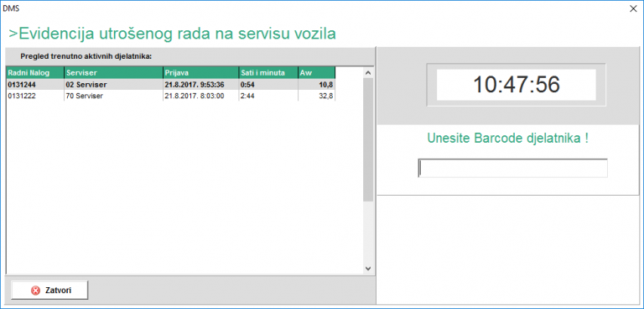644x309 pixels.
Task: Click login time 21.8.2017. 8:03:00 cell
Action: click(201, 96)
